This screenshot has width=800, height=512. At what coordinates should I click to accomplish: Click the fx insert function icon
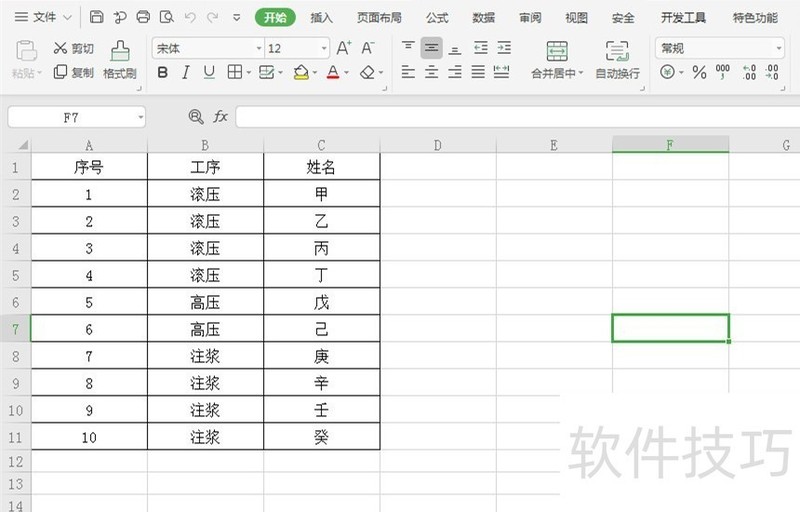[x=220, y=117]
